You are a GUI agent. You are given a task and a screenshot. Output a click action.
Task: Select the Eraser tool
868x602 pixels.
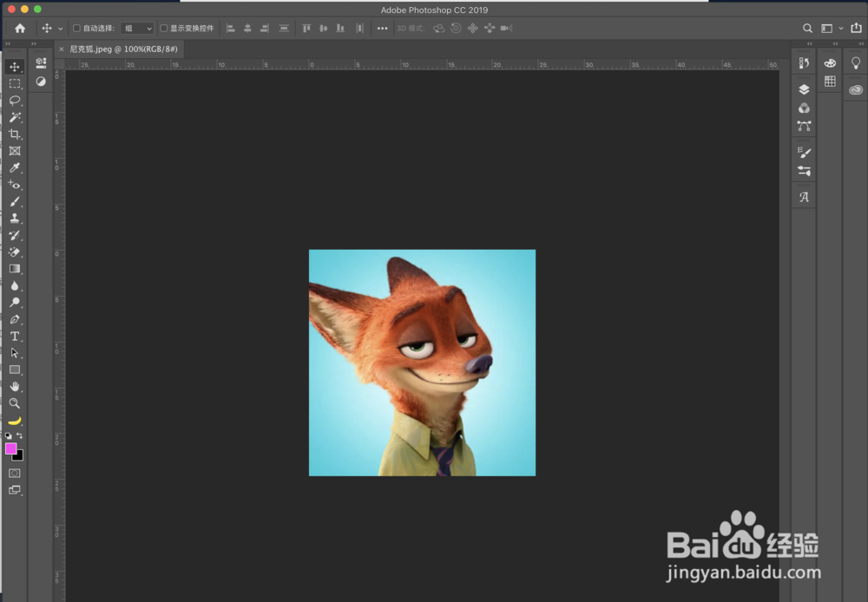[x=15, y=252]
